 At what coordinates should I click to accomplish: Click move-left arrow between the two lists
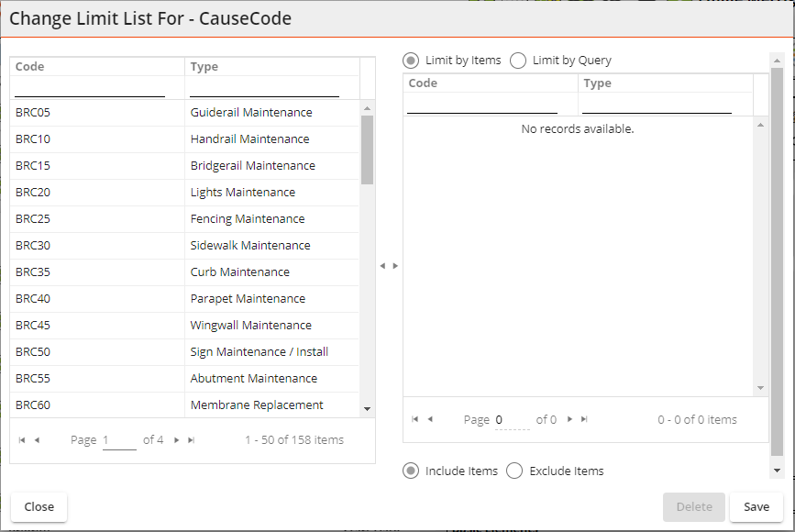tap(383, 266)
